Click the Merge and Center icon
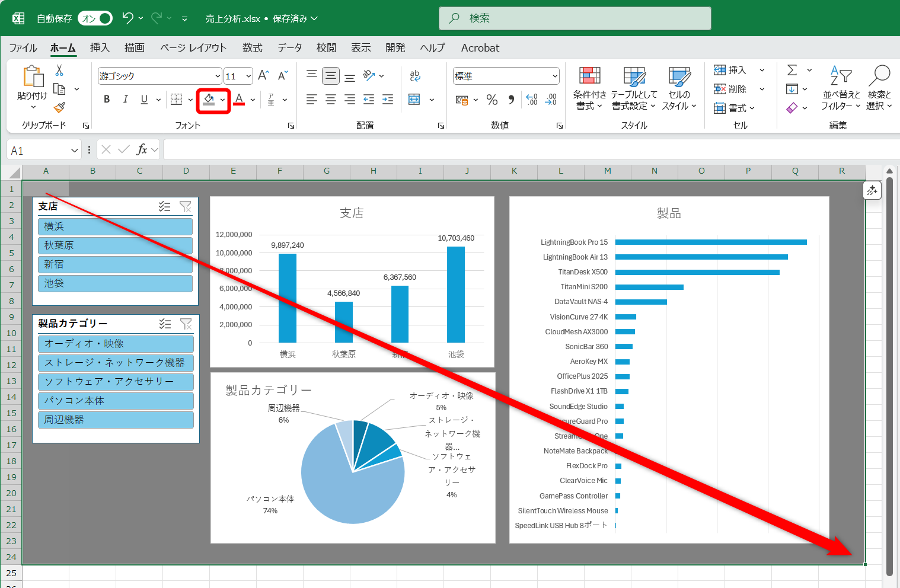Viewport: 900px width, 588px height. pyautogui.click(x=414, y=100)
